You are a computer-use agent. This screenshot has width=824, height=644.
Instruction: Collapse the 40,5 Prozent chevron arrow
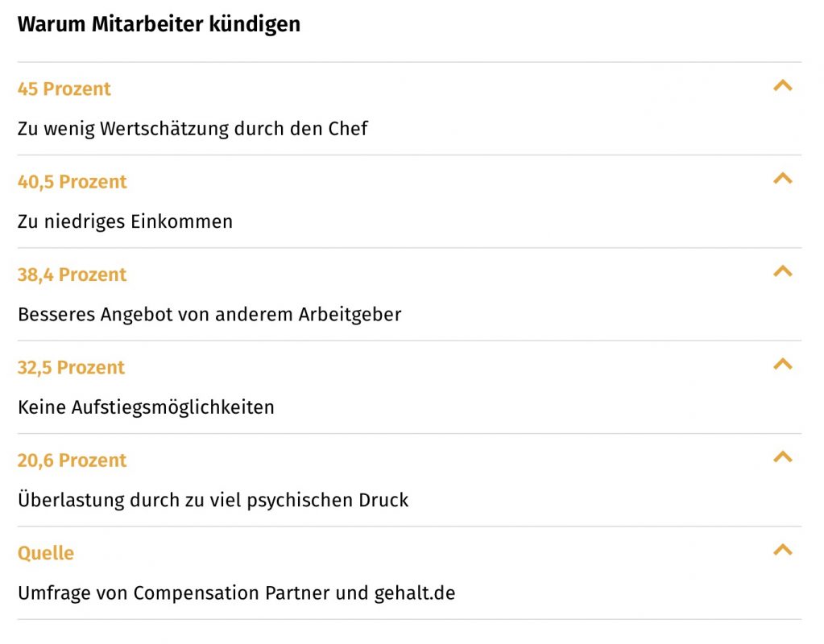(x=782, y=179)
